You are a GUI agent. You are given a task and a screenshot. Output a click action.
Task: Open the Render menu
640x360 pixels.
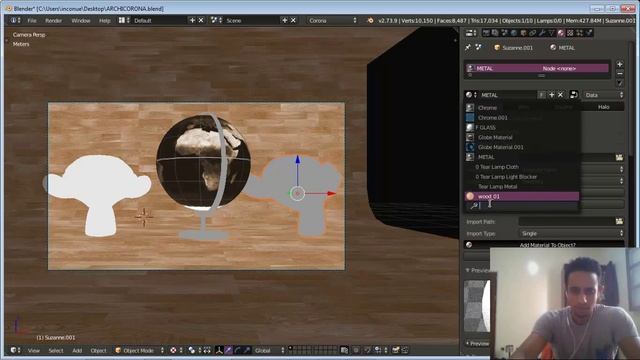point(53,20)
